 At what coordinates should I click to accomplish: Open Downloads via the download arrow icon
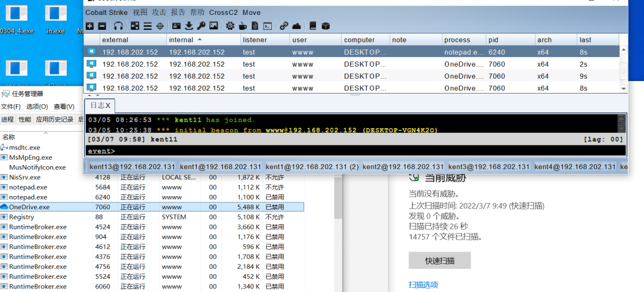point(188,26)
